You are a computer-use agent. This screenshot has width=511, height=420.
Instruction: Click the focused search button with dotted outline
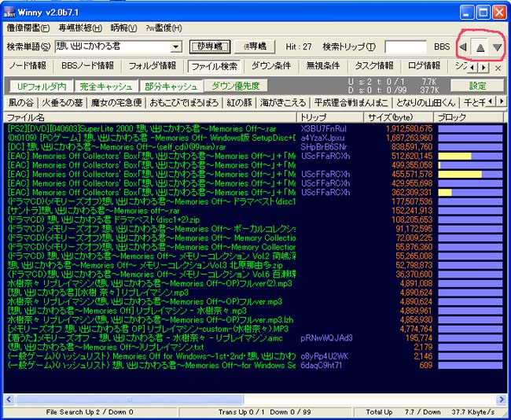pos(210,46)
